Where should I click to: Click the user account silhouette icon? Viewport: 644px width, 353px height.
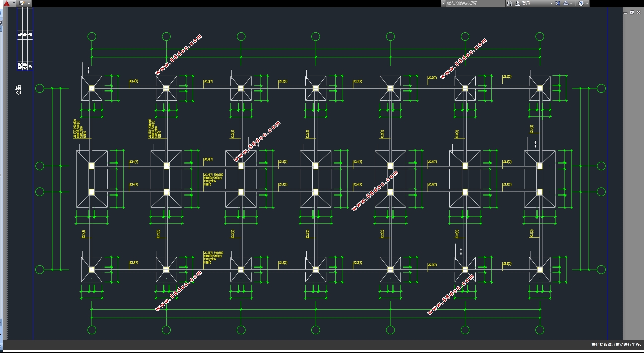click(518, 3)
